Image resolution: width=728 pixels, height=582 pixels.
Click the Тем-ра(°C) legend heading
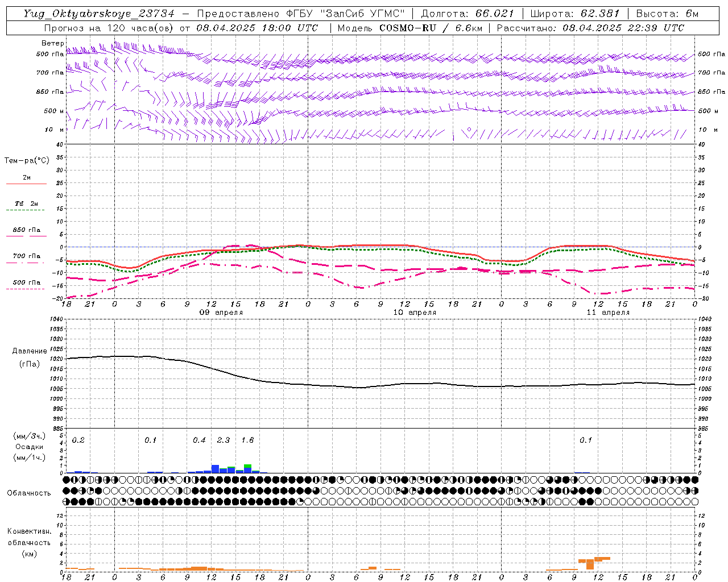[27, 160]
